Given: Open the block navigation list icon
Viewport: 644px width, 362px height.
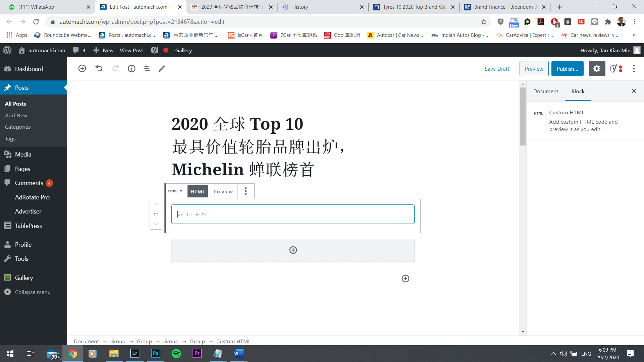Looking at the screenshot, I should [147, 69].
